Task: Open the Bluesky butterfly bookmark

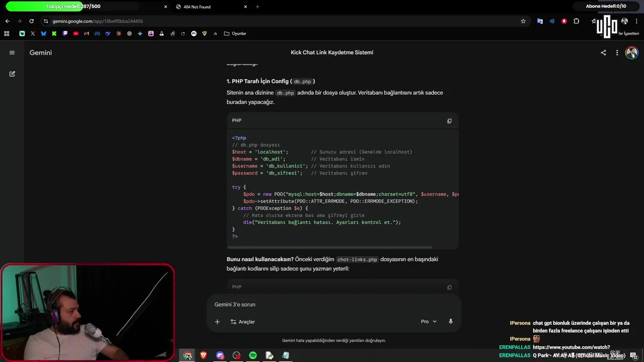Action: [x=43, y=34]
